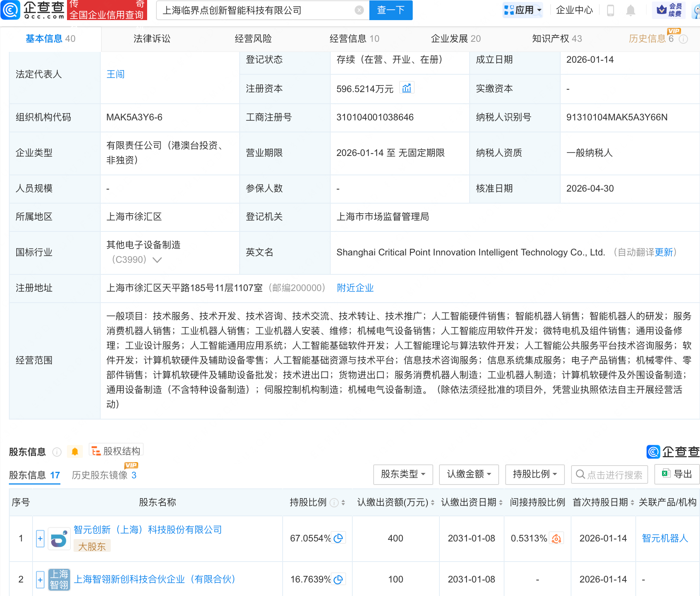The image size is (700, 596).
Task: Click indirect holding icon beside 0.5313%
Action: [x=556, y=538]
